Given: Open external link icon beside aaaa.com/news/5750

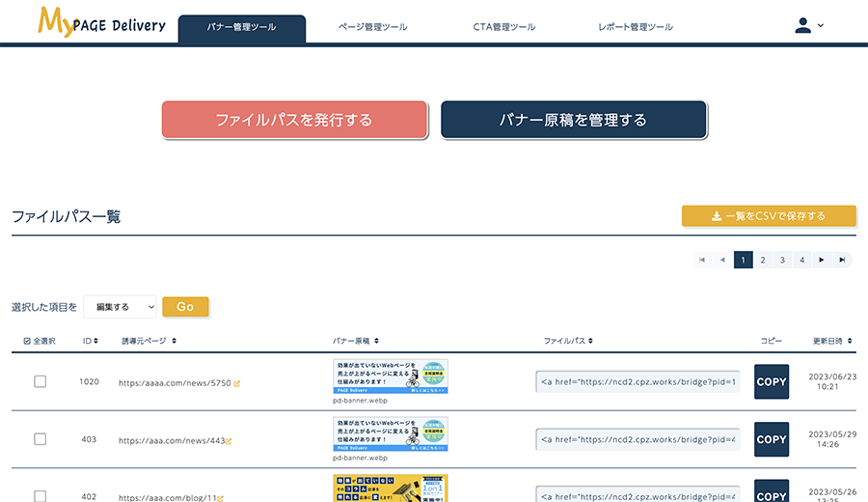Looking at the screenshot, I should tap(237, 383).
